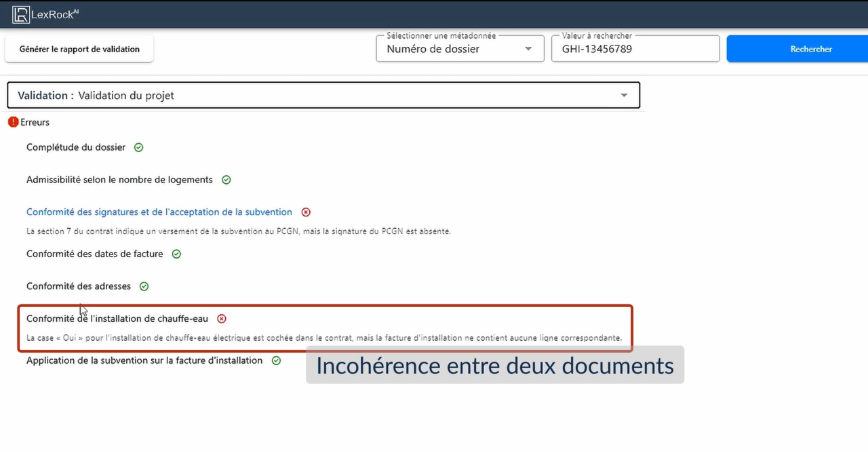Select Conformité des dates de facture row
Screen dimensions: 868x452
[x=95, y=254]
